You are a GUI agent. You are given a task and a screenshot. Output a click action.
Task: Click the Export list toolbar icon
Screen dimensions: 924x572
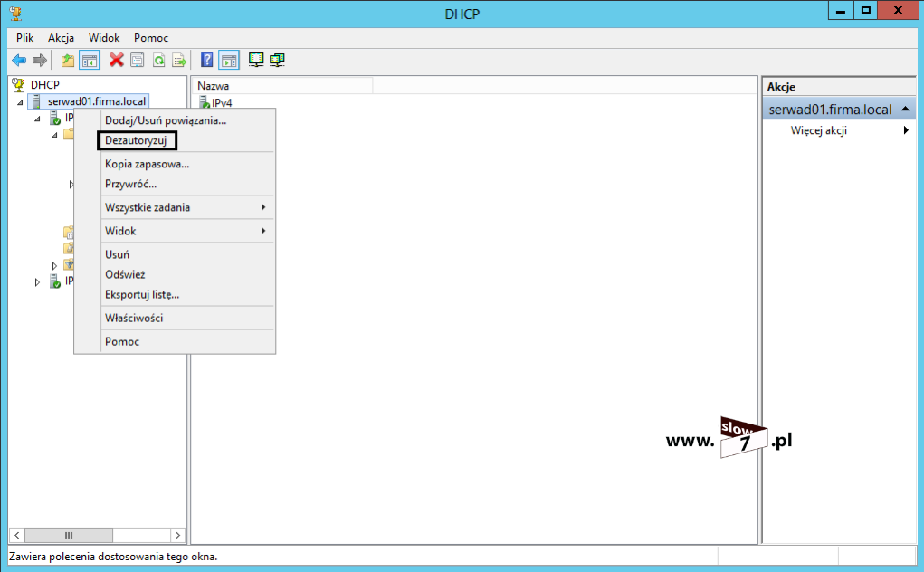pyautogui.click(x=179, y=61)
